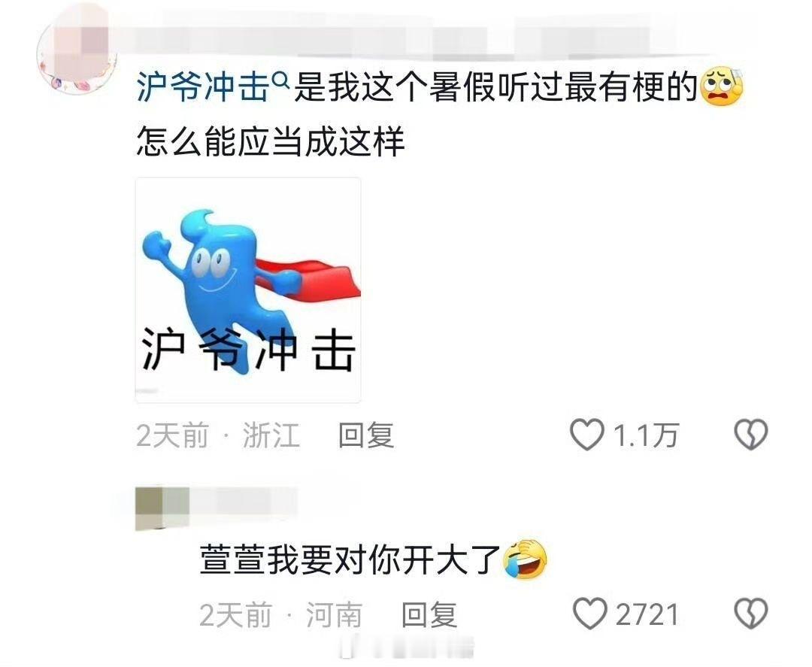Click the 1.1万 like count
This screenshot has width=812, height=667.
646,435
